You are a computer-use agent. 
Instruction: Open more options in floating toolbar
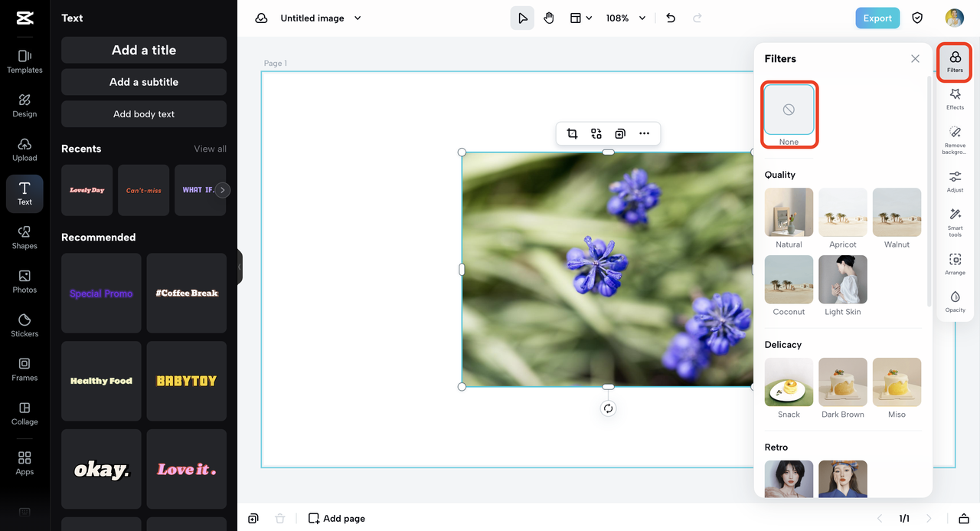645,133
